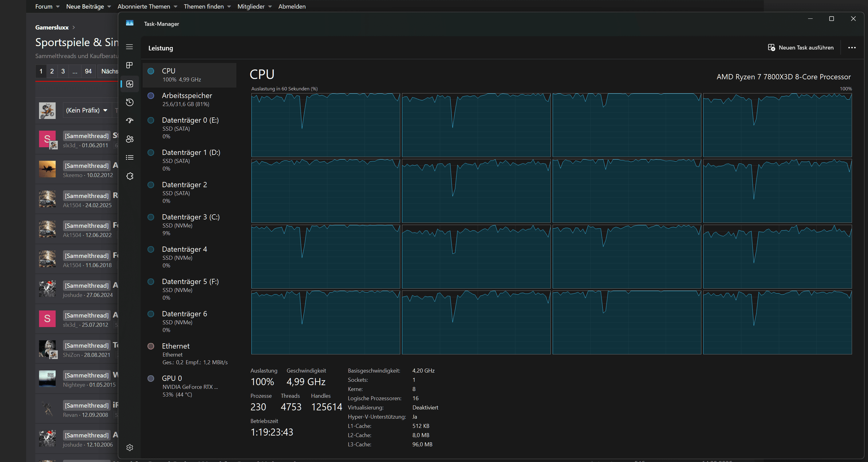Open the App history sidebar icon

click(x=129, y=102)
